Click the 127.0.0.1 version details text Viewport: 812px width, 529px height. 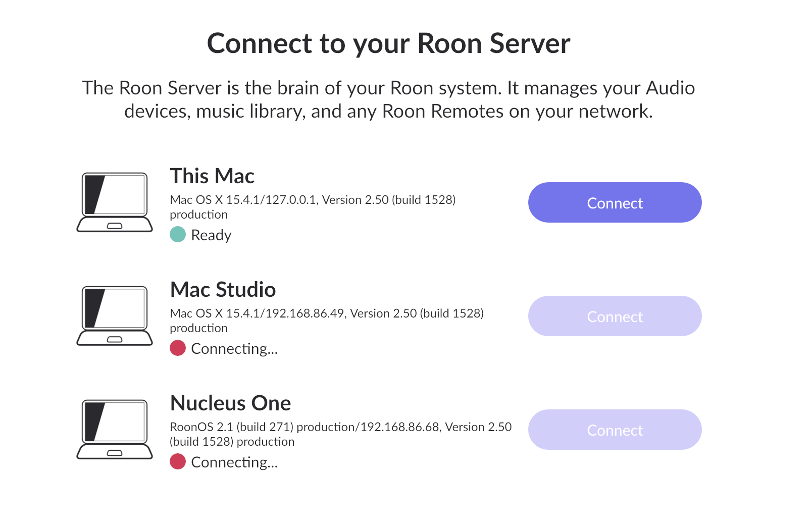coord(313,207)
